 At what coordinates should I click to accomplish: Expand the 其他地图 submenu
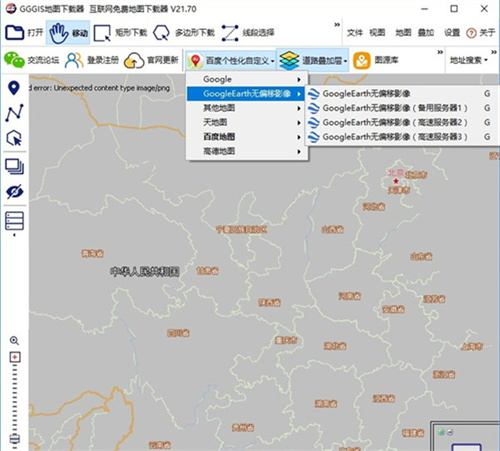247,108
